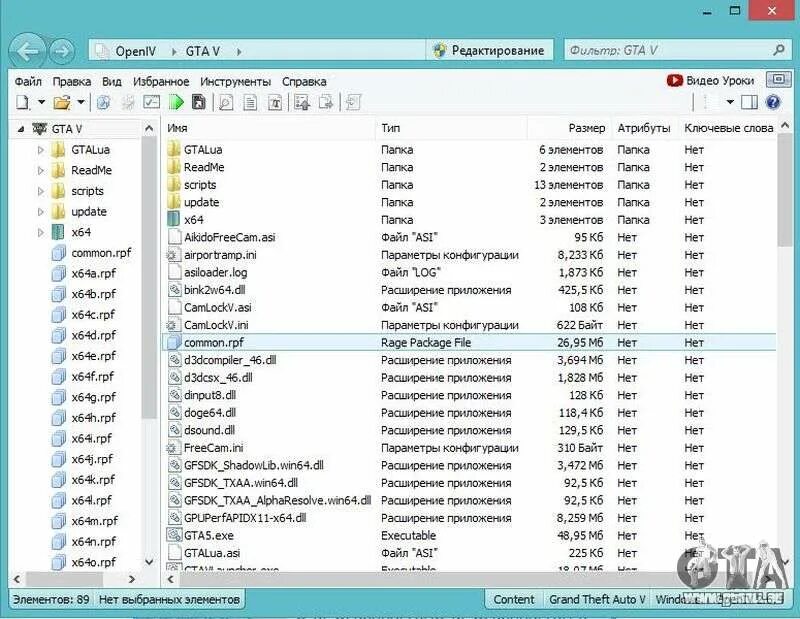Image resolution: width=800 pixels, height=619 pixels.
Task: Select x64e.rpf archive icon in the tree
Action: pyautogui.click(x=59, y=356)
